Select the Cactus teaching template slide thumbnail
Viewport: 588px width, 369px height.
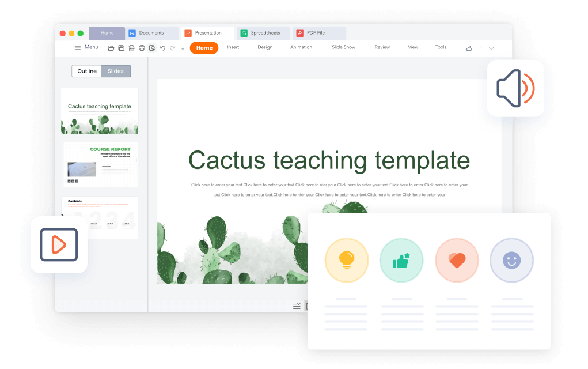[x=99, y=110]
